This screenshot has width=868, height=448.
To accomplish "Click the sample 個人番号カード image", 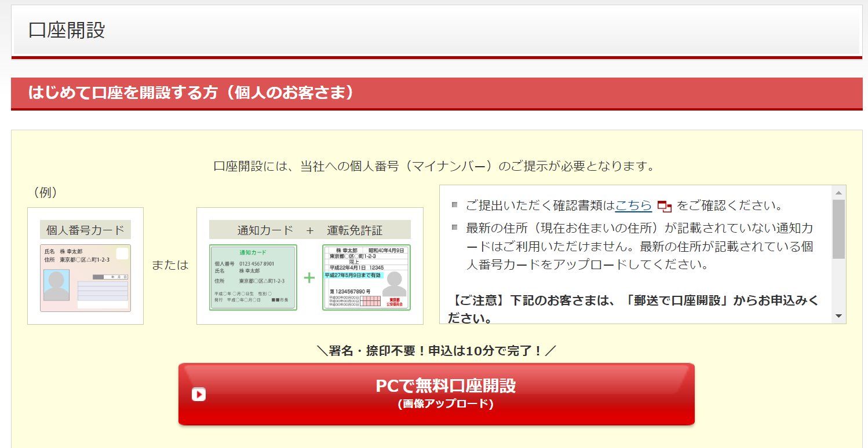I will (85, 278).
